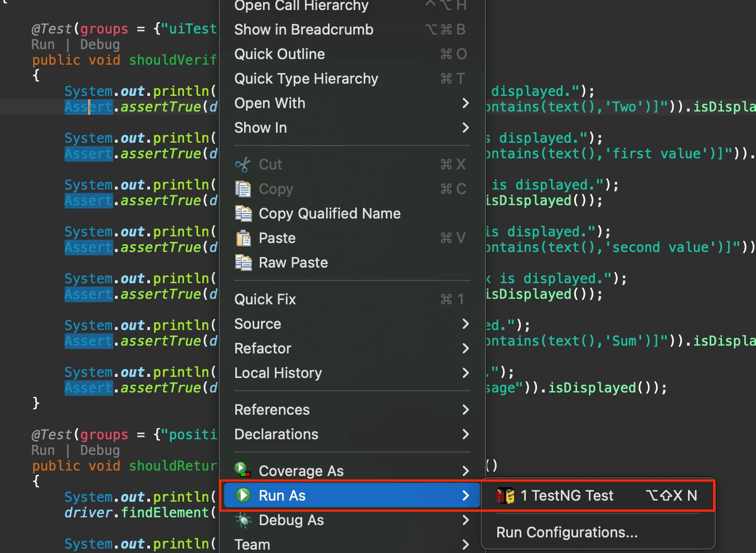Viewport: 756px width, 553px height.
Task: Click the Paste clipboard icon
Action: [244, 238]
